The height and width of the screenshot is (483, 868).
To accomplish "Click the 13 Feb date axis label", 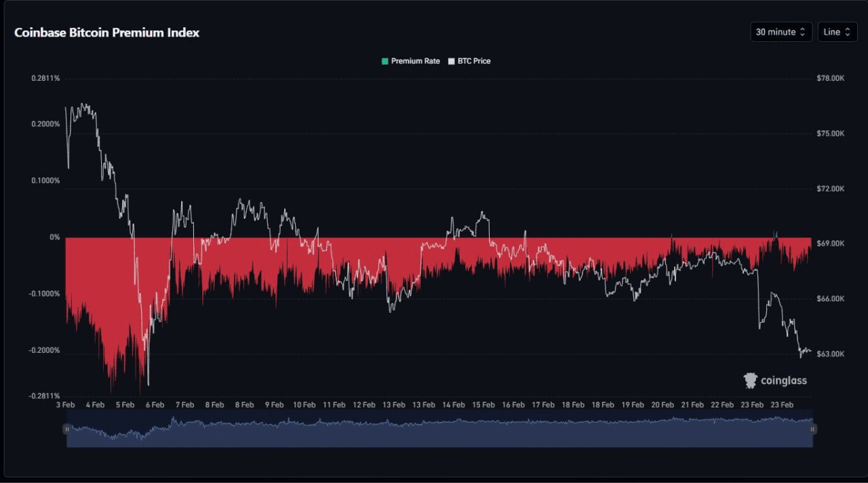I will pos(394,405).
